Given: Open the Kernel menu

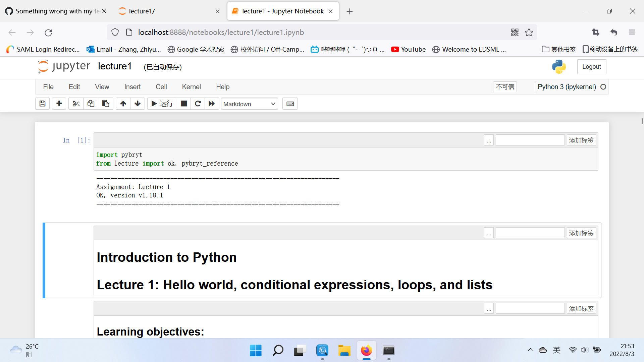Looking at the screenshot, I should pyautogui.click(x=191, y=87).
